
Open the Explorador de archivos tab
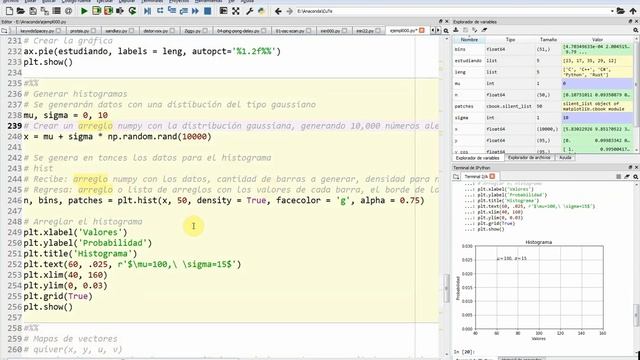pyautogui.click(x=529, y=158)
